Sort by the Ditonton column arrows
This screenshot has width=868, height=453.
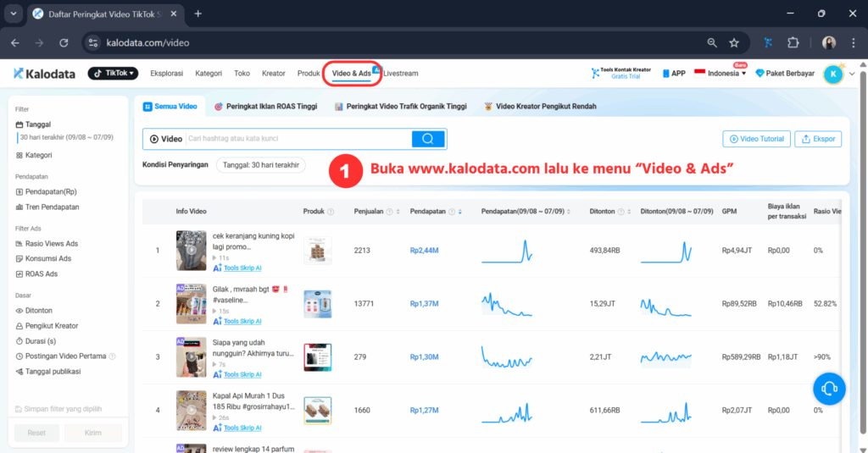(x=629, y=212)
